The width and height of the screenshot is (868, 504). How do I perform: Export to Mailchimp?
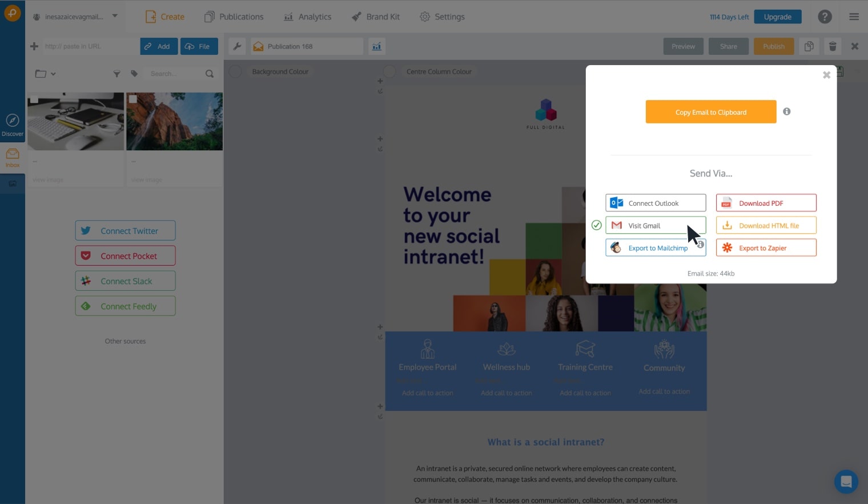[x=656, y=247]
